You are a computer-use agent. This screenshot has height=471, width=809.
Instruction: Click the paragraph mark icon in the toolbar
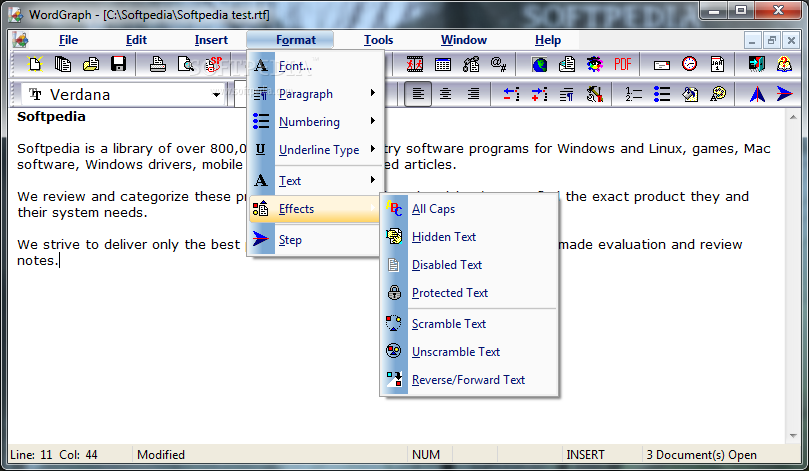pyautogui.click(x=567, y=94)
